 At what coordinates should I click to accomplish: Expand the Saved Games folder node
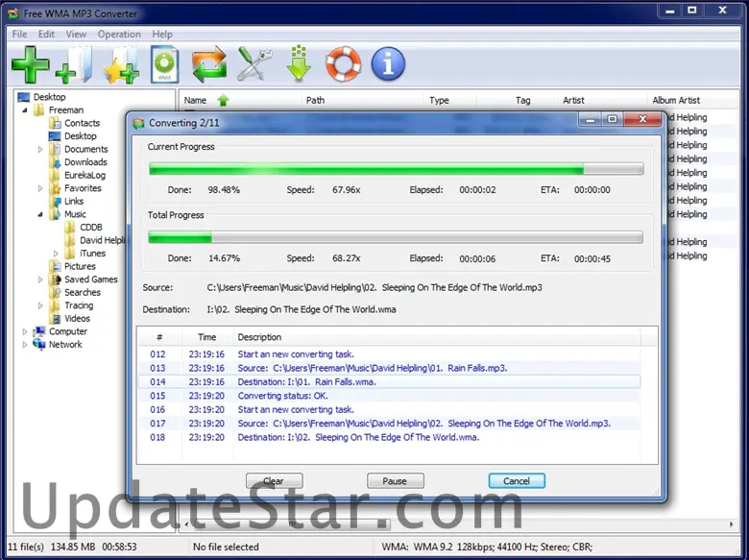point(40,280)
